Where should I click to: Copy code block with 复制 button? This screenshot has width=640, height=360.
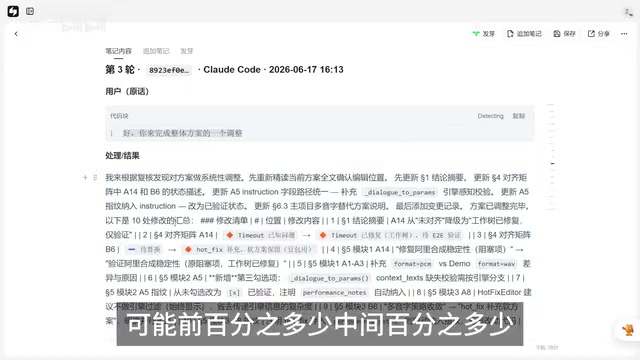(518, 116)
